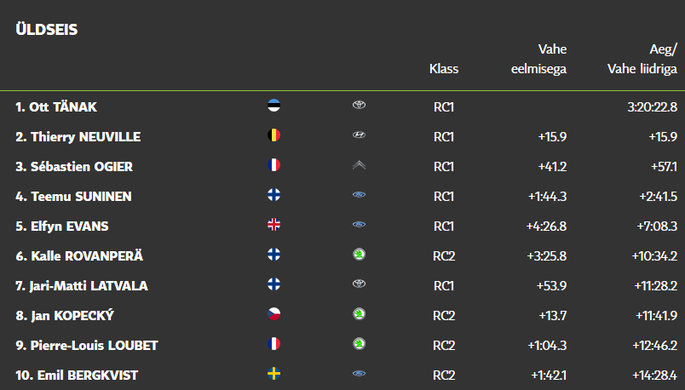
Task: Click the British flag next to Elfyn Evans
Action: tap(274, 225)
